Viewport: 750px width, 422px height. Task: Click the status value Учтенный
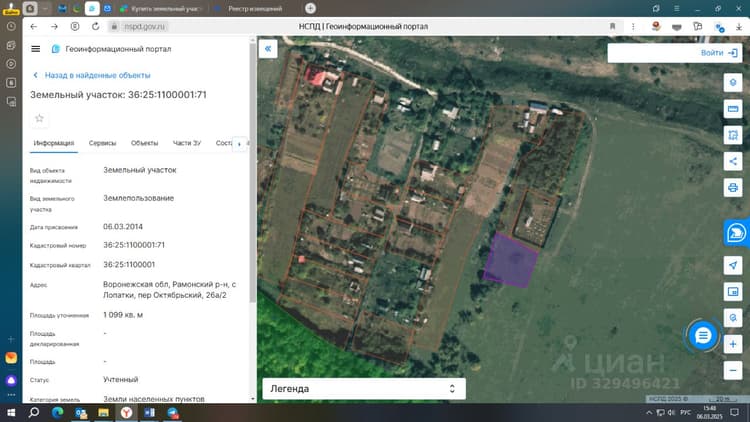click(121, 379)
